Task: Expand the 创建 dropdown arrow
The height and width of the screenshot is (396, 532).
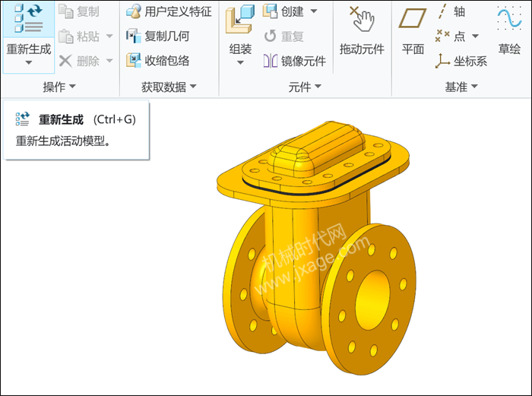Action: pyautogui.click(x=314, y=11)
